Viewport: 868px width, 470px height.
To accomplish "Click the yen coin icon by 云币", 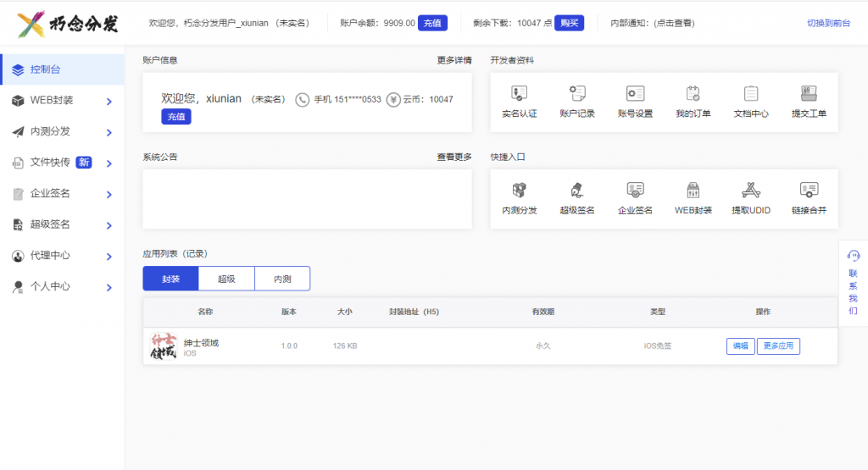I will click(393, 100).
